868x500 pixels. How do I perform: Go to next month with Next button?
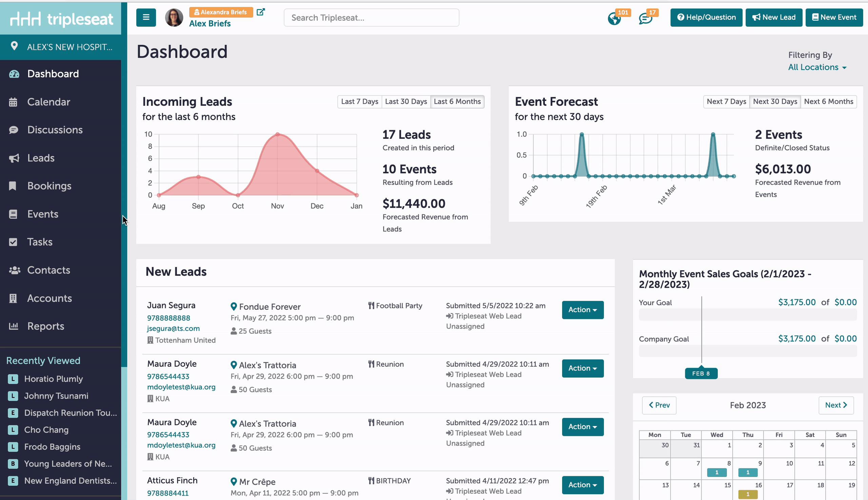click(x=836, y=405)
